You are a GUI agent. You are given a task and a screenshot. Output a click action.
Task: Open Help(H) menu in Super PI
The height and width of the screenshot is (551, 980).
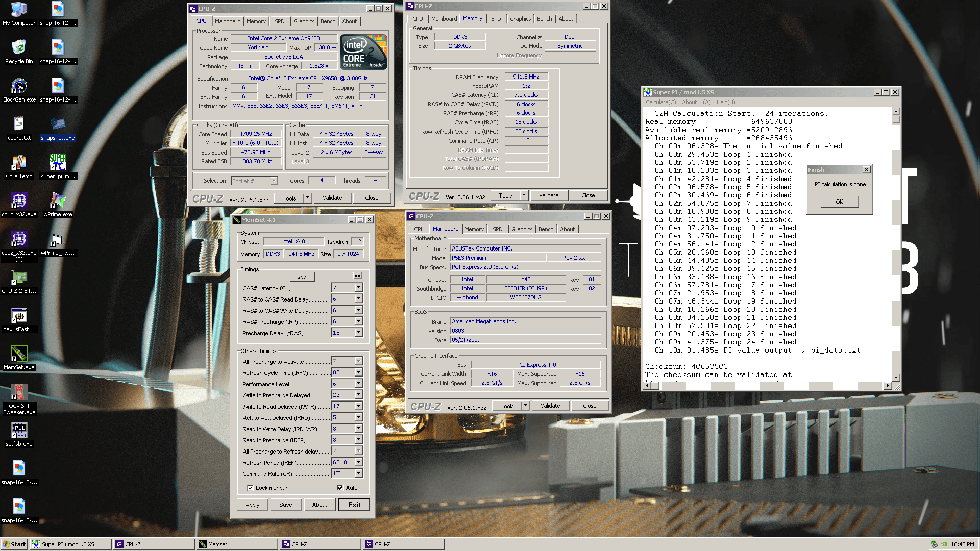point(725,102)
